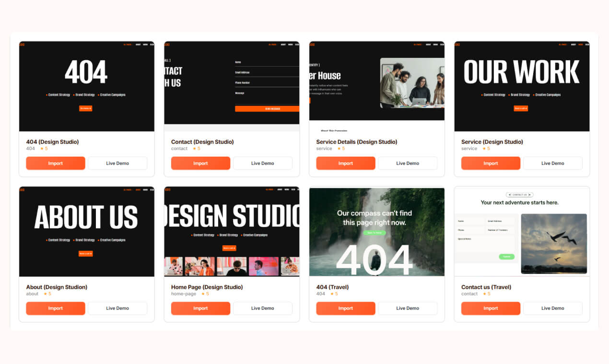Click the title '404 (Travel)'

tap(332, 287)
